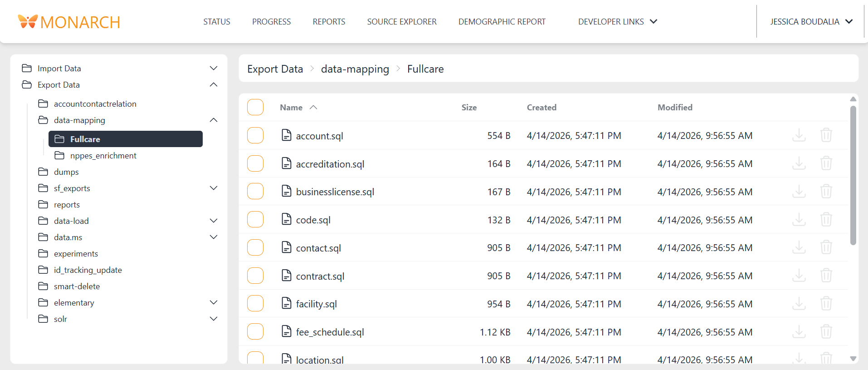
Task: Select contract.sql using its checkbox
Action: 255,276
